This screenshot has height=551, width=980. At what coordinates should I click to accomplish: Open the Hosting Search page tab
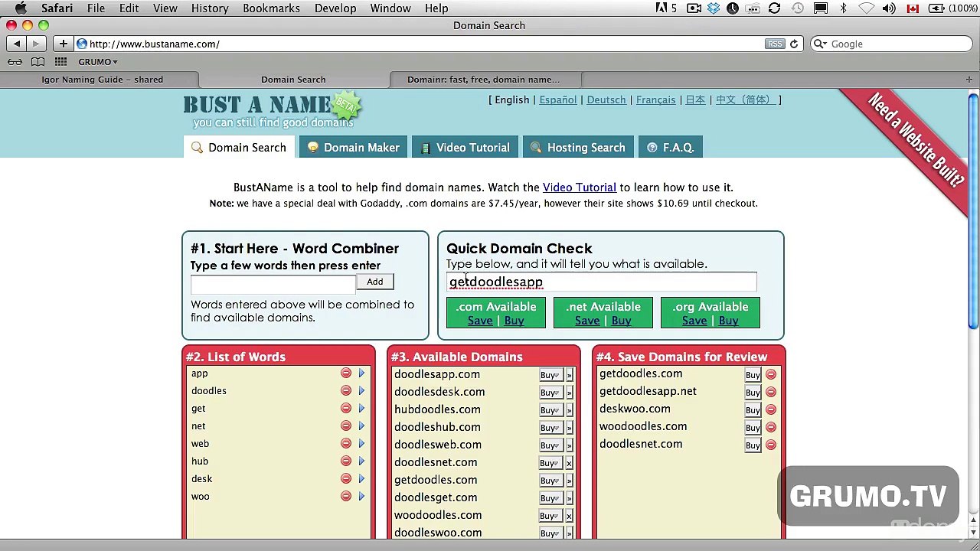(578, 148)
